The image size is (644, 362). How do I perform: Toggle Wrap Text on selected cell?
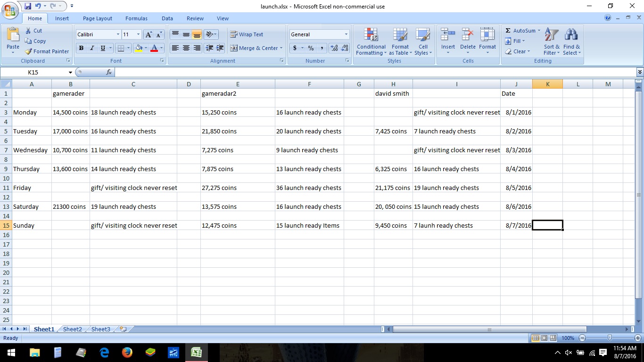coord(247,34)
